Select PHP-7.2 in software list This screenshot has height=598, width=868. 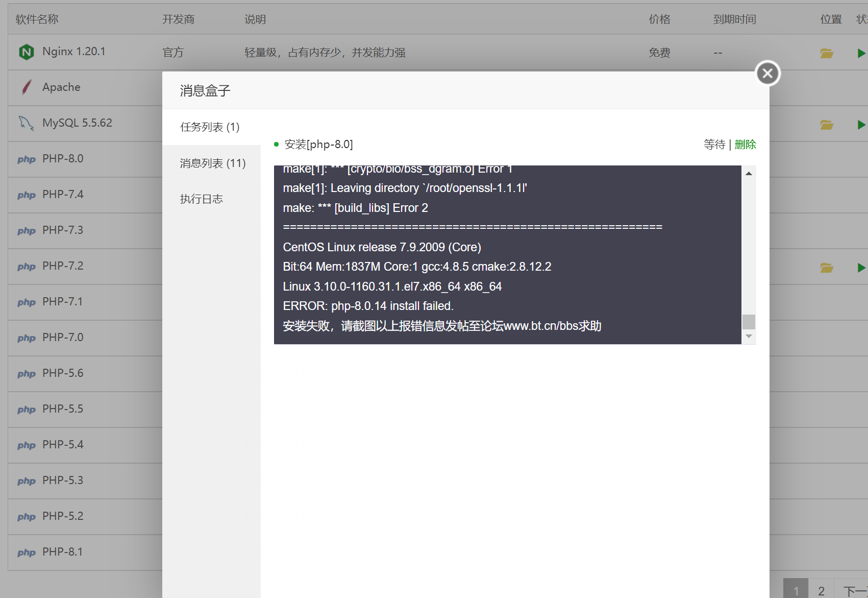coord(63,266)
